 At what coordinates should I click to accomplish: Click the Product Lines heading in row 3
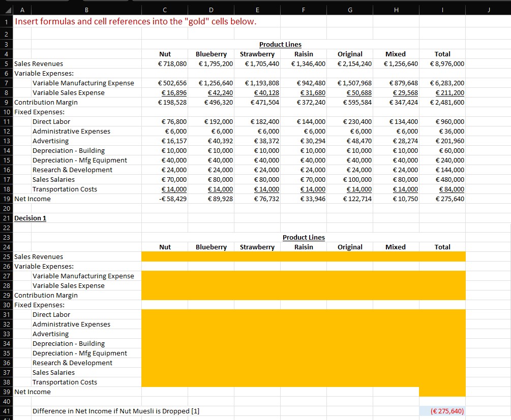tap(280, 44)
